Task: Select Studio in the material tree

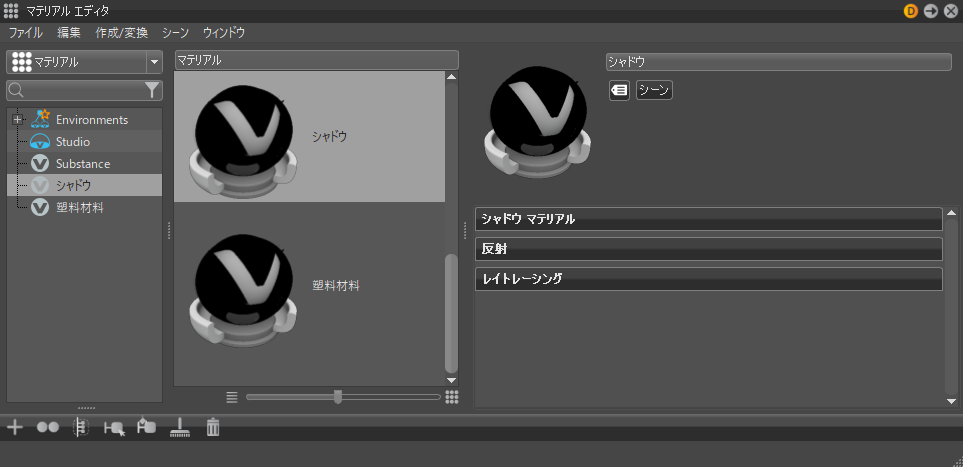Action: 73,142
